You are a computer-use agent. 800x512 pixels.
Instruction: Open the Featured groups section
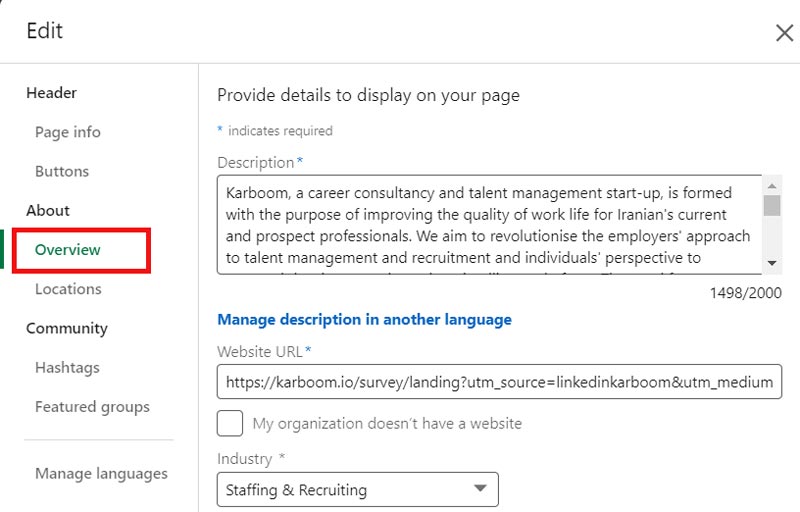point(92,407)
